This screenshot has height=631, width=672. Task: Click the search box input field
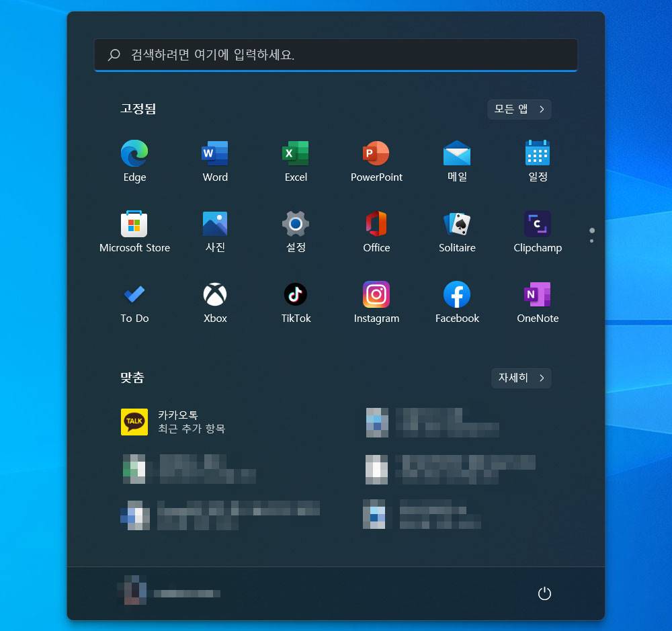pyautogui.click(x=336, y=54)
